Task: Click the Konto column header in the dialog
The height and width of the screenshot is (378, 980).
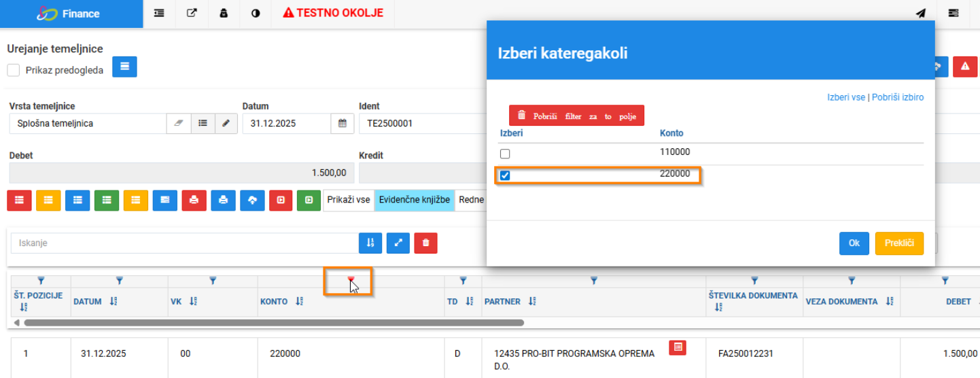Action: tap(671, 133)
